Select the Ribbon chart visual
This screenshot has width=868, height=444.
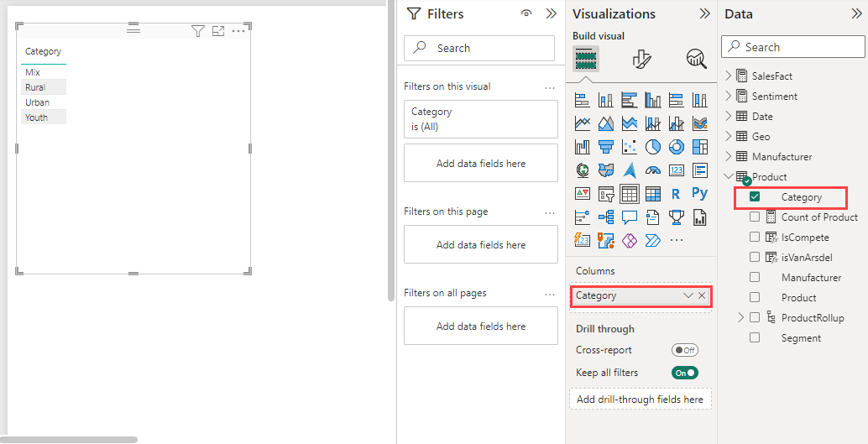point(700,123)
